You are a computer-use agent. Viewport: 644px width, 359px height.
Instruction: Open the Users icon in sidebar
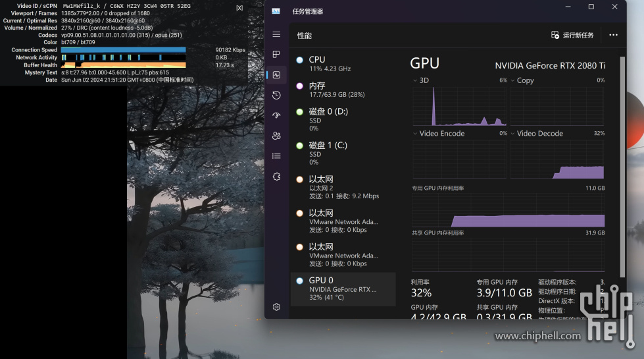276,136
